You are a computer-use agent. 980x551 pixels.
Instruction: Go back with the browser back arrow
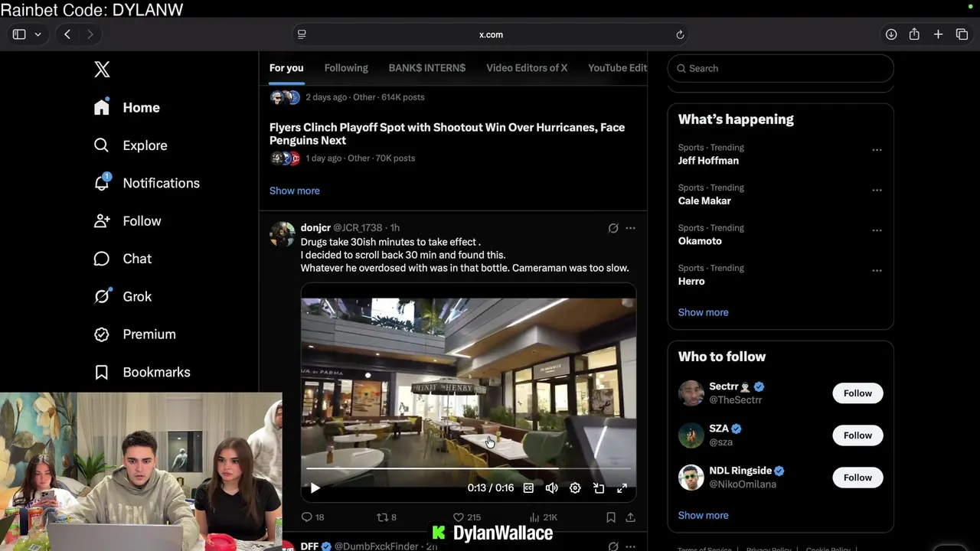tap(67, 34)
